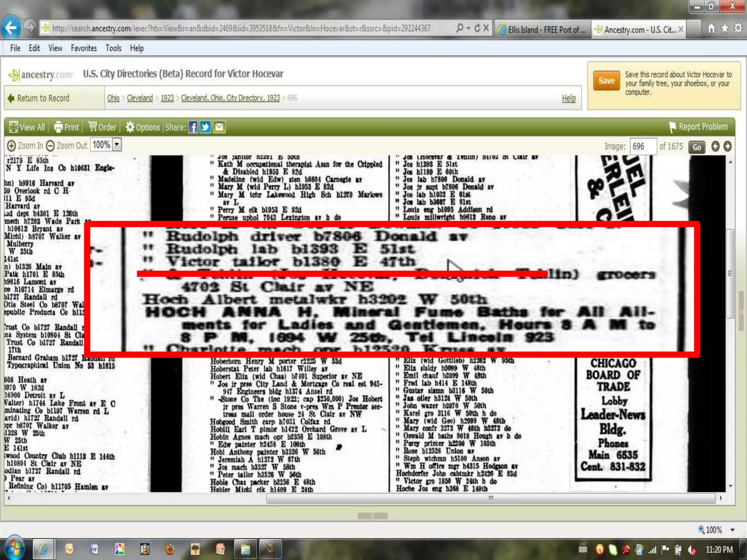Share record via Facebook icon

[193, 127]
